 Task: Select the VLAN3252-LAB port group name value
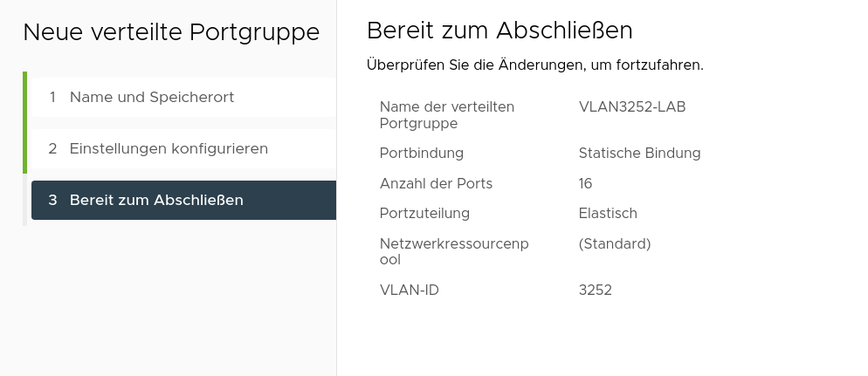click(632, 106)
